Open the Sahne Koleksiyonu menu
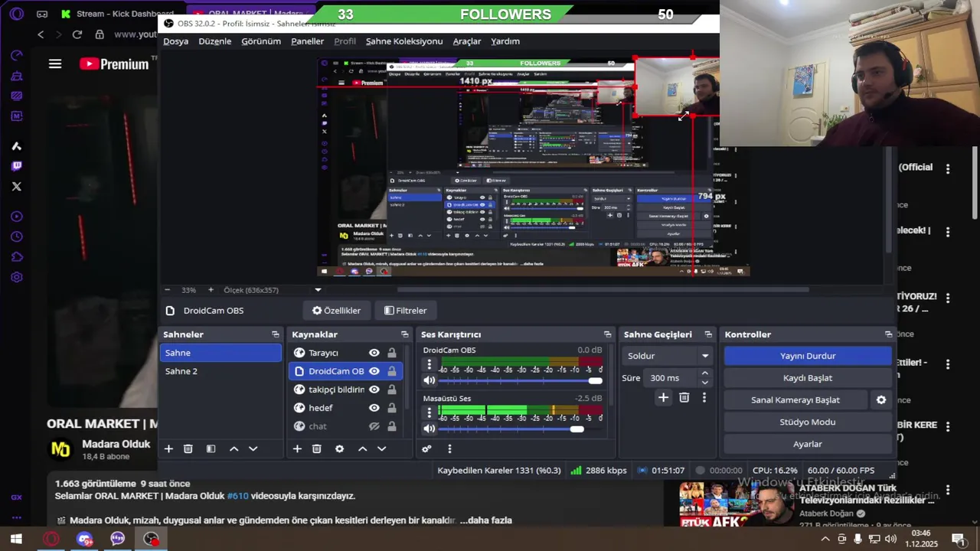Viewport: 980px width, 551px height. tap(404, 41)
